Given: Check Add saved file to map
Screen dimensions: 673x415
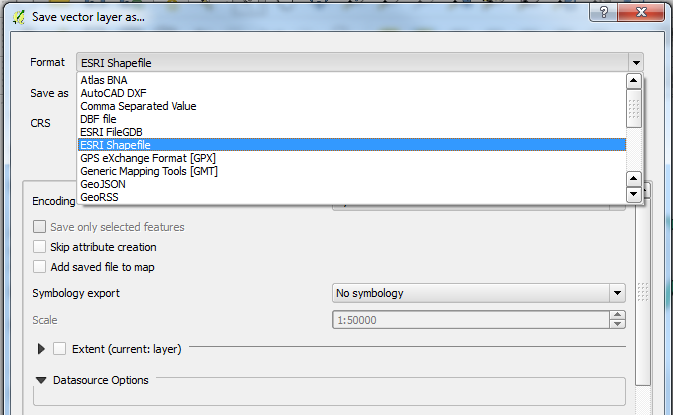Looking at the screenshot, I should pyautogui.click(x=40, y=267).
